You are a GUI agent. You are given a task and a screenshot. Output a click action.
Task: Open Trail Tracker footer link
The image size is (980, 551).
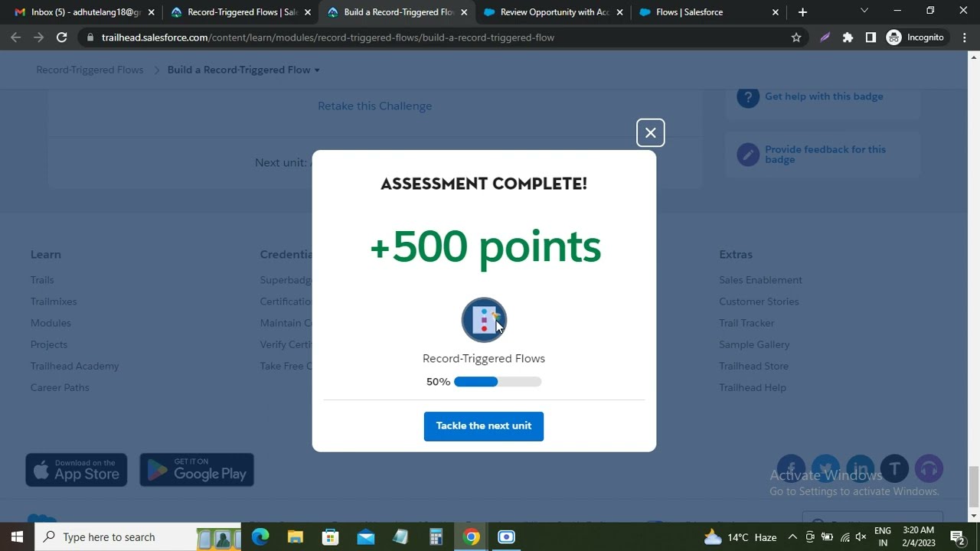point(746,323)
